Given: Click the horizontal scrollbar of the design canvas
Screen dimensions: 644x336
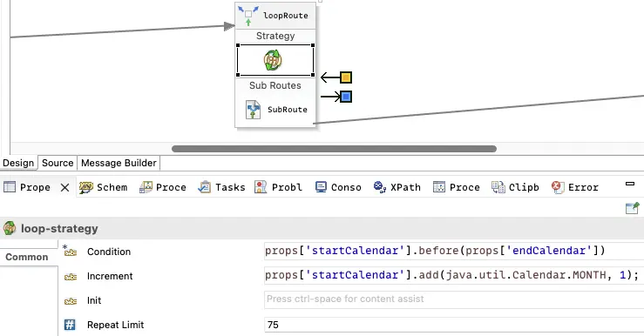Looking at the screenshot, I should pos(334,149).
